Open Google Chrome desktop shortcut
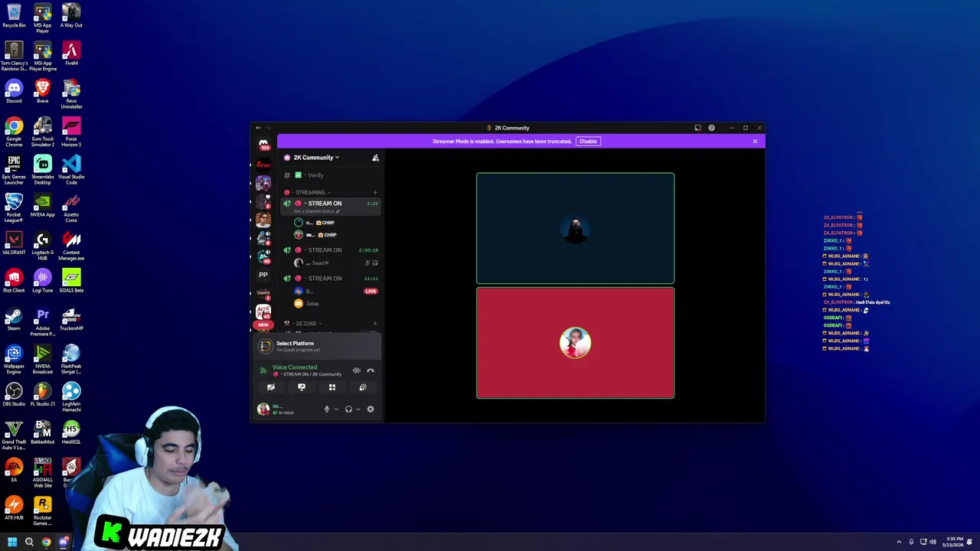The height and width of the screenshot is (551, 980). (x=14, y=132)
